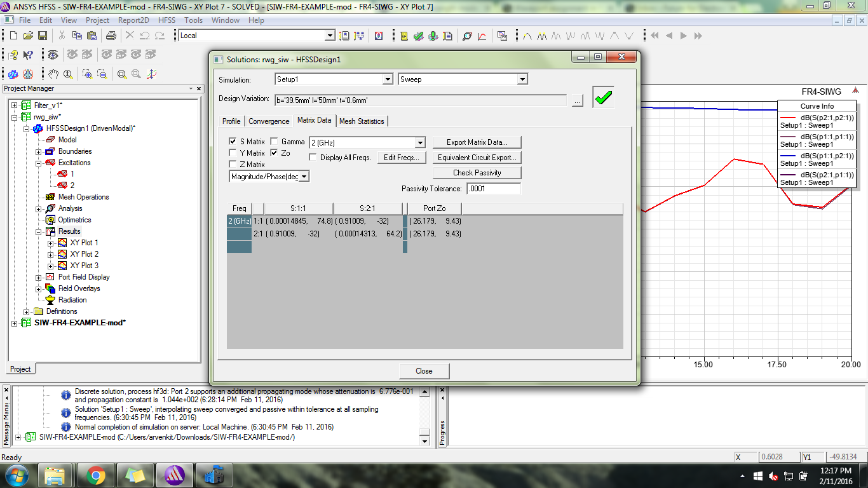Select Mesh Operations in project tree

(83, 197)
